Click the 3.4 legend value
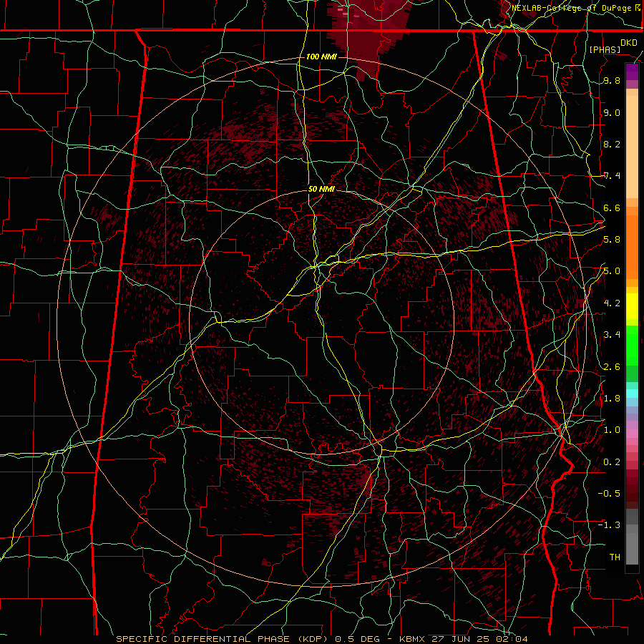Viewport: 644px width, 644px height. pos(612,334)
